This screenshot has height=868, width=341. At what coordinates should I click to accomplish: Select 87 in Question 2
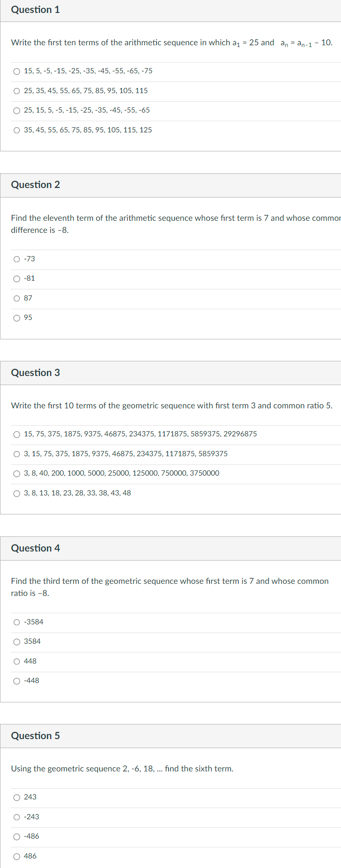pos(16,298)
